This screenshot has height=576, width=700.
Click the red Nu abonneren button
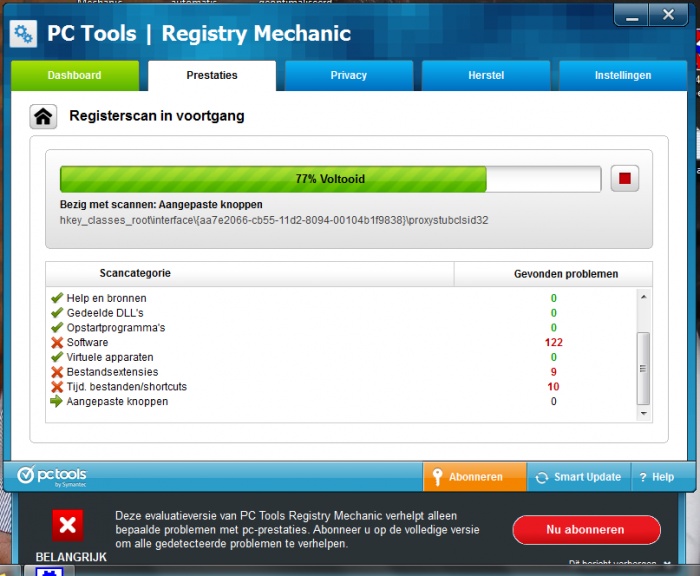[x=586, y=530]
